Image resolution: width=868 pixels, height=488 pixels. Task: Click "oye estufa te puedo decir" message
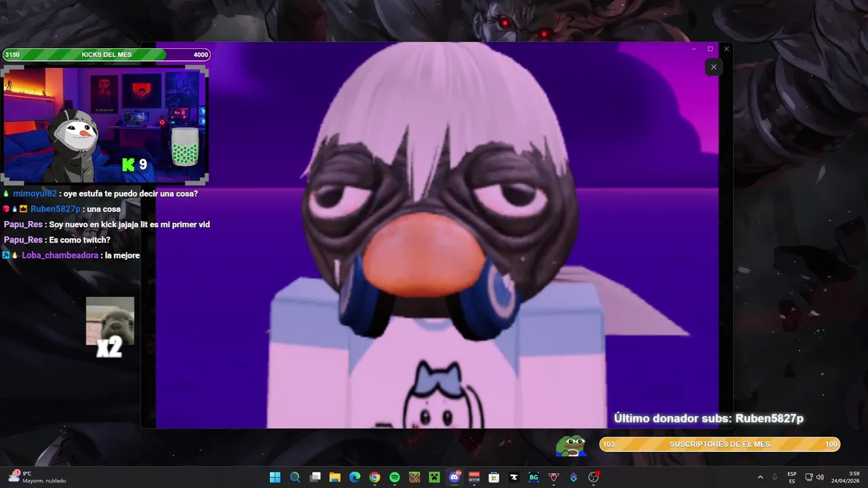130,194
